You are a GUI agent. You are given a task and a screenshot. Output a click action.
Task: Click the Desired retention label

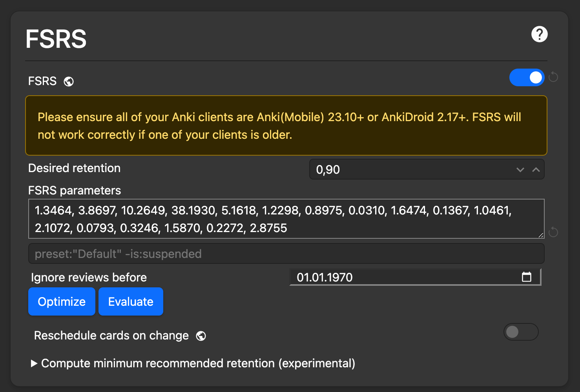(75, 168)
